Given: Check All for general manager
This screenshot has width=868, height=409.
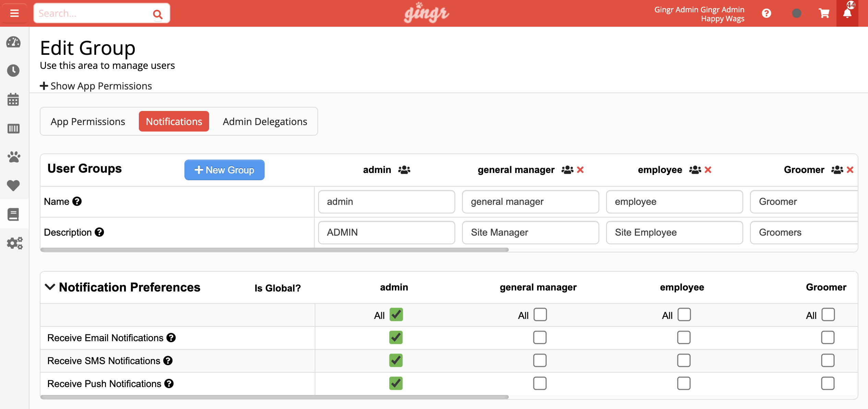Looking at the screenshot, I should tap(540, 315).
